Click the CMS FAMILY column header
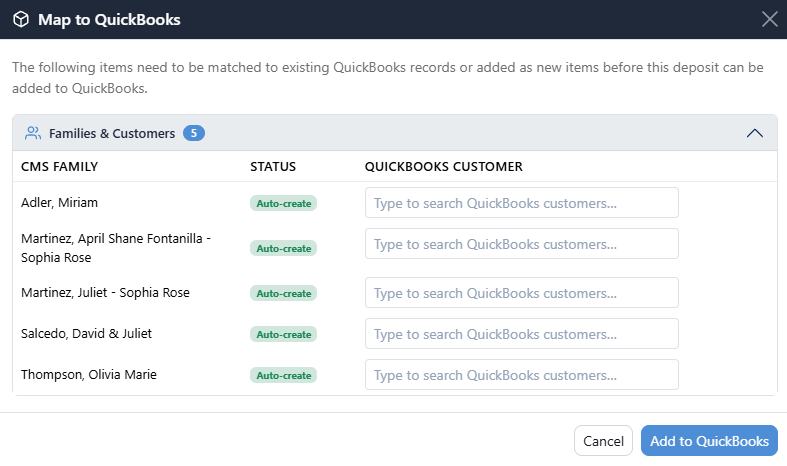Screen dimensions: 787x466 coord(59,167)
